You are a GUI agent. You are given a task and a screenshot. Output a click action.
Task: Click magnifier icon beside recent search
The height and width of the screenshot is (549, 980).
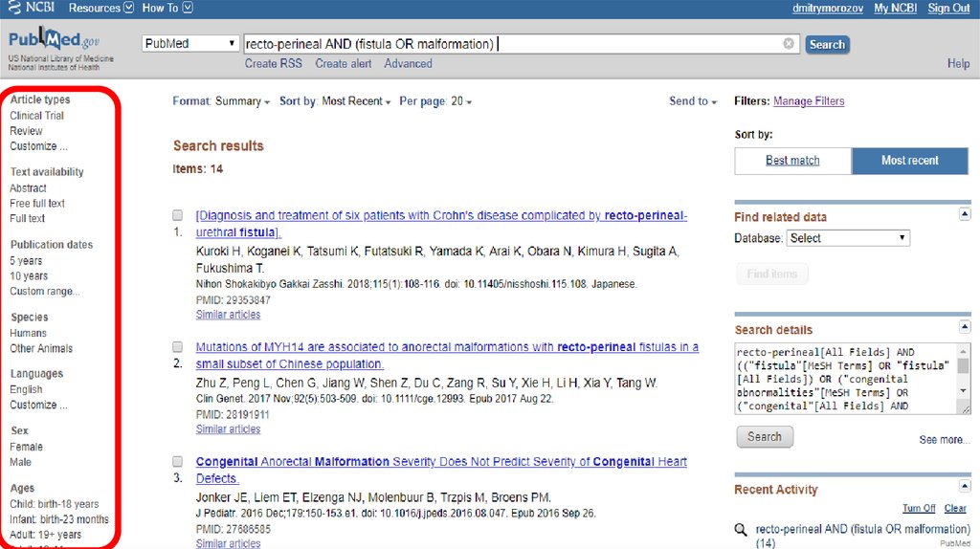click(741, 530)
